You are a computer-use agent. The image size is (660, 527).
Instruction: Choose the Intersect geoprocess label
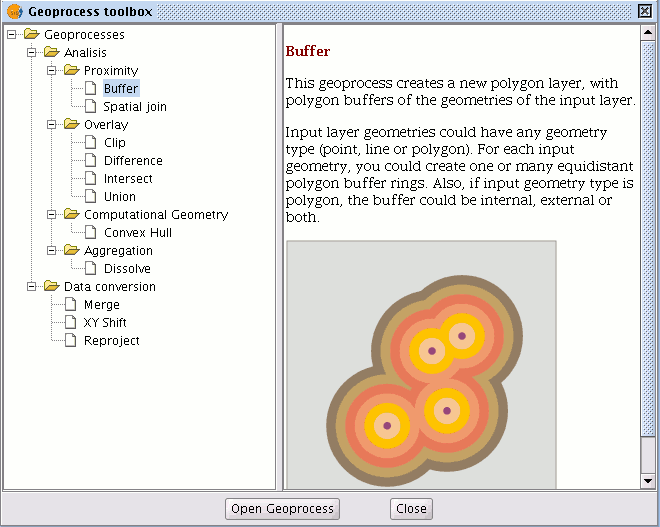(128, 178)
